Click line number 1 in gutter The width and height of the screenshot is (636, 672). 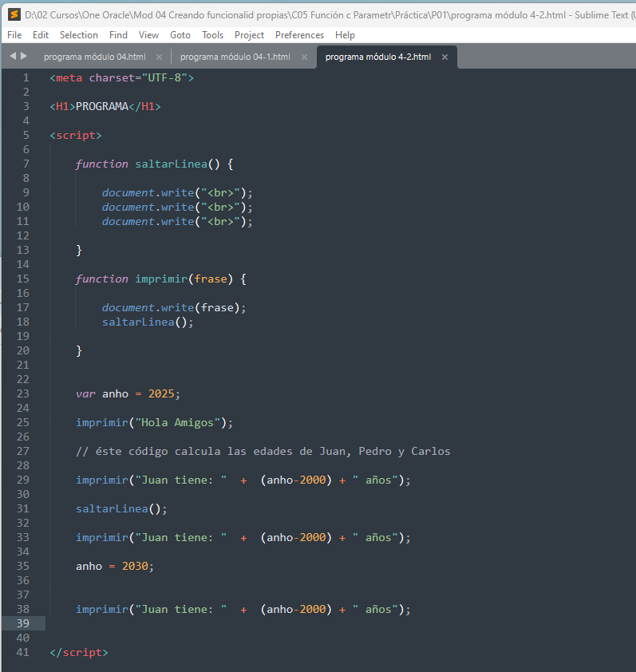[26, 77]
